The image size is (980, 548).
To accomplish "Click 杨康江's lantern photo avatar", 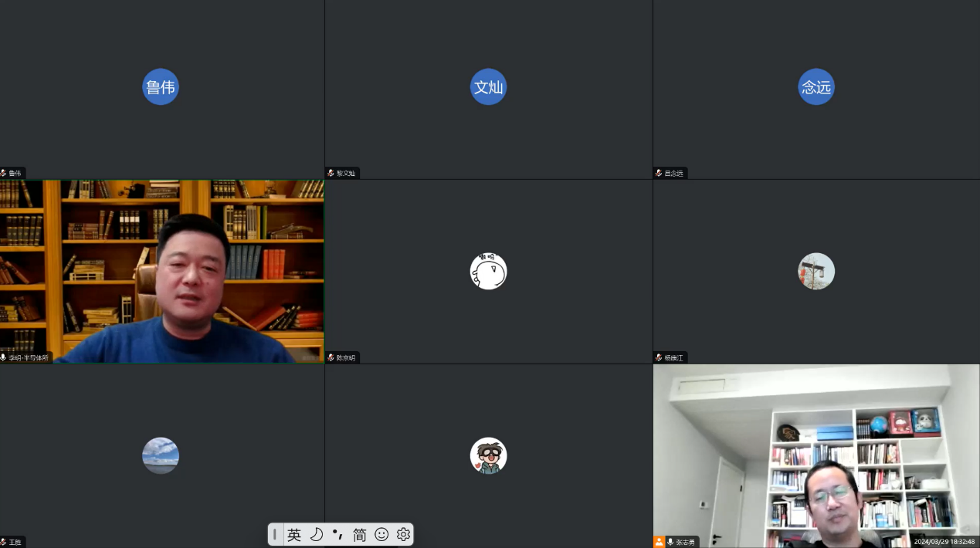I will (x=816, y=272).
